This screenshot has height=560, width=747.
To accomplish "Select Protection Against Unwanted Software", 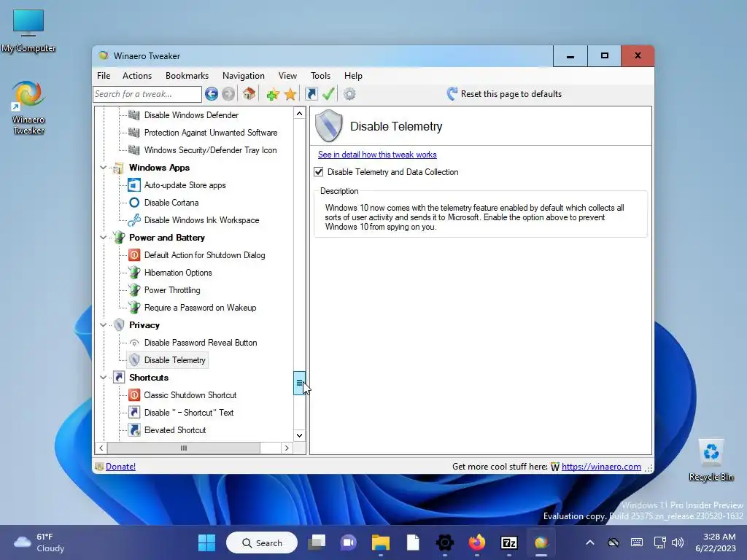I will click(x=211, y=133).
